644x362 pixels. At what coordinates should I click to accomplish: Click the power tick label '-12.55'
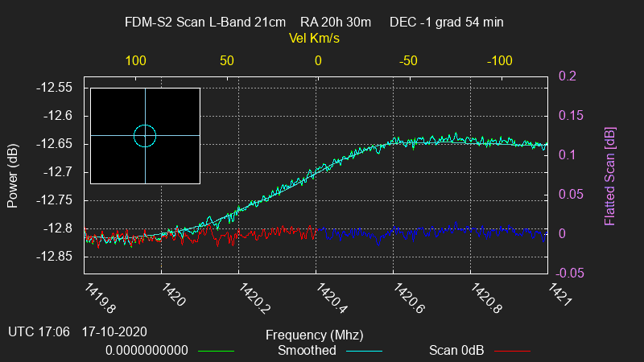[x=54, y=88]
